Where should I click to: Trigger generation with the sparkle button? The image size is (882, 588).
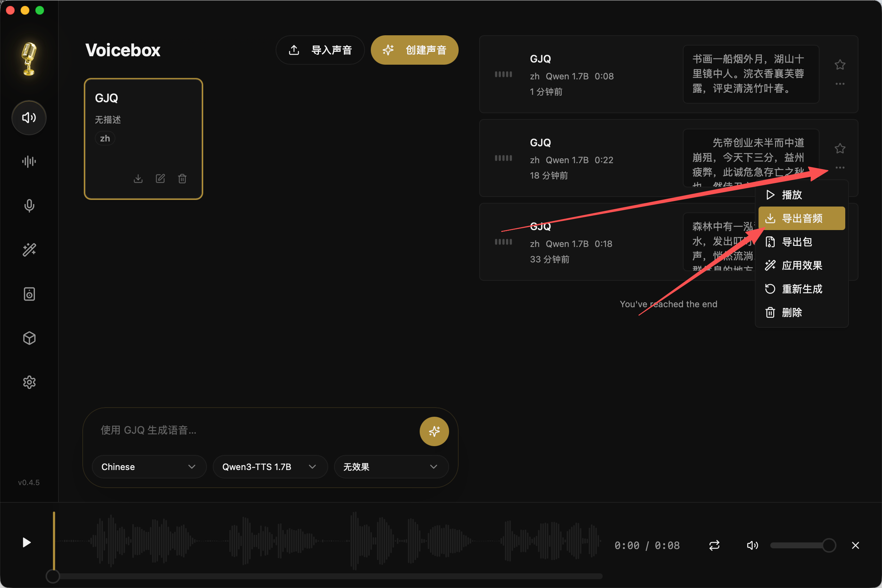tap(434, 431)
